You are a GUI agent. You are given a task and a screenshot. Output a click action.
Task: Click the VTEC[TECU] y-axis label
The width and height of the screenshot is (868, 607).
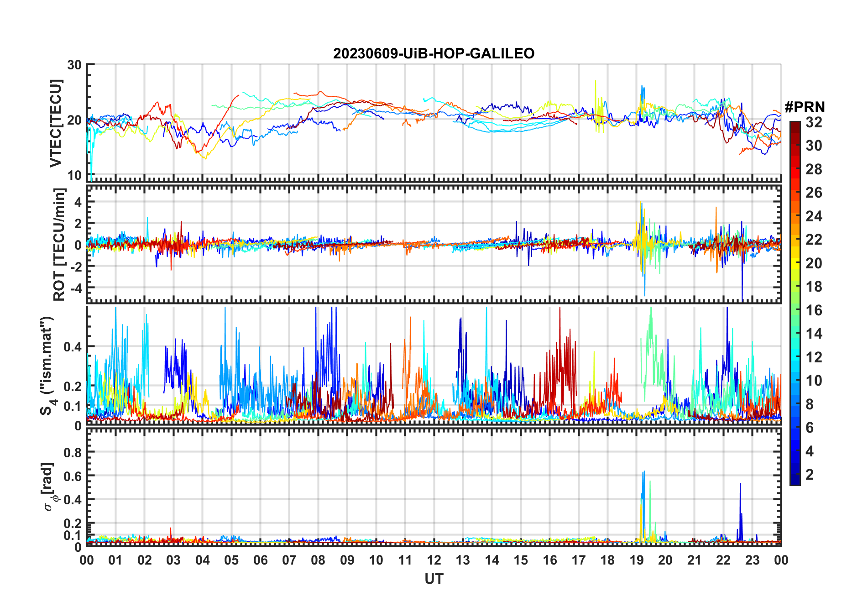point(56,123)
